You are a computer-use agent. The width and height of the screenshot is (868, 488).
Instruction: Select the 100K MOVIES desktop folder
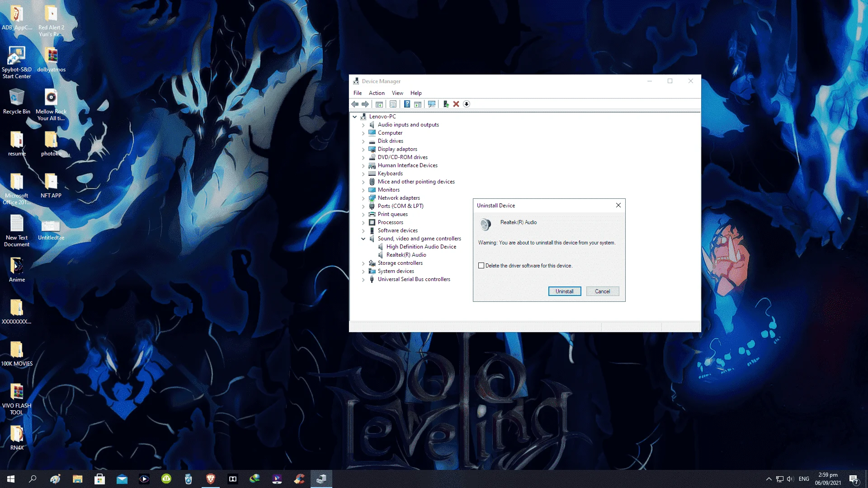[x=17, y=354]
